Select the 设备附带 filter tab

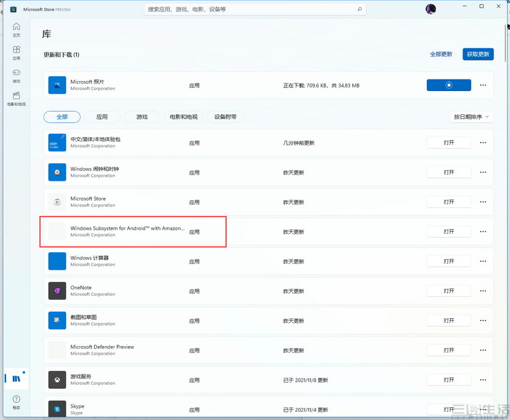pyautogui.click(x=225, y=117)
